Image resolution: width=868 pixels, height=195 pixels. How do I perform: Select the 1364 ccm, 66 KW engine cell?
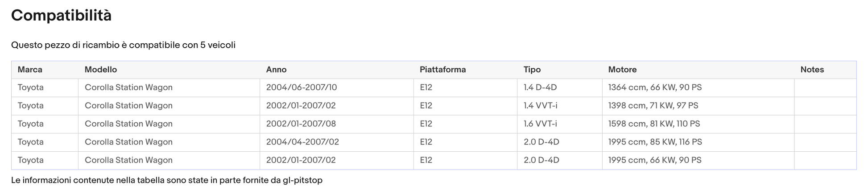tap(698, 87)
